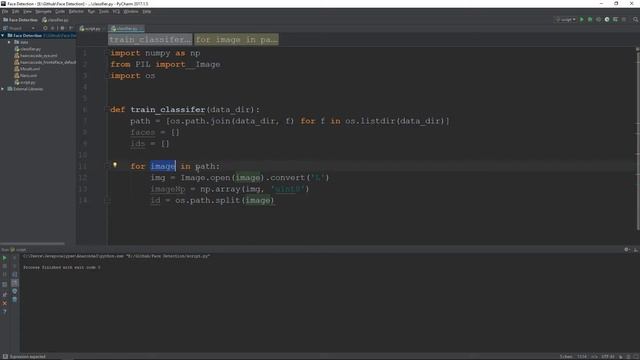The height and width of the screenshot is (360, 640).
Task: Open the Window menu
Action: [x=131, y=11]
